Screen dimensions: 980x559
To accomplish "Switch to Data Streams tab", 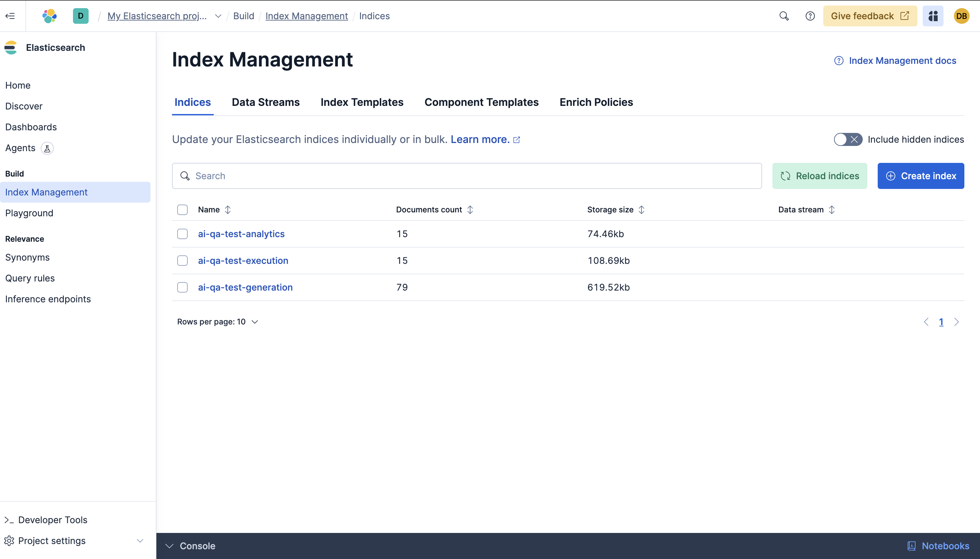I will (x=266, y=102).
